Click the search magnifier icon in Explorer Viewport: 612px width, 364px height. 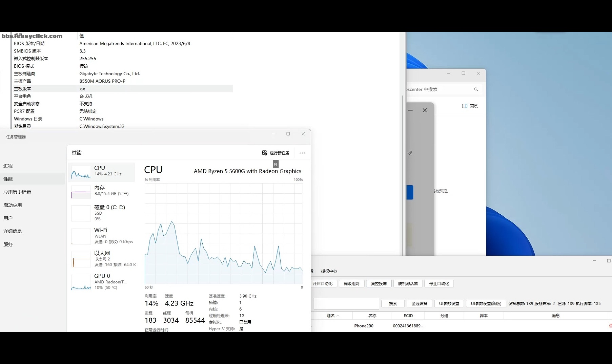[476, 89]
